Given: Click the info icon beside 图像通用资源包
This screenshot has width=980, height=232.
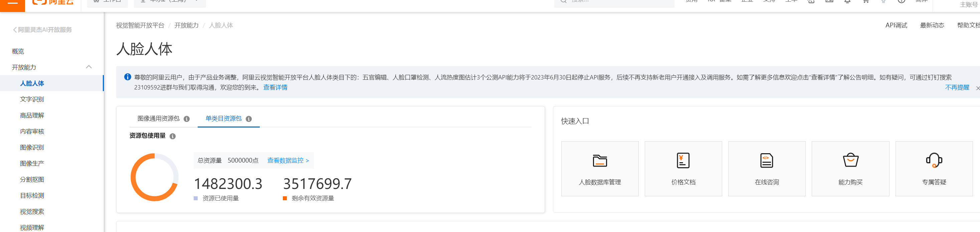Looking at the screenshot, I should point(187,119).
